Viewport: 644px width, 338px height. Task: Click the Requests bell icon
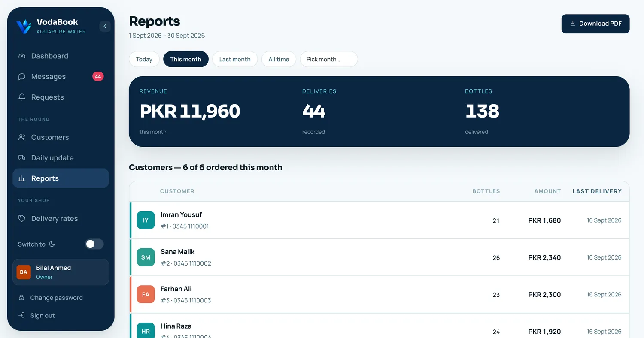pyautogui.click(x=22, y=97)
